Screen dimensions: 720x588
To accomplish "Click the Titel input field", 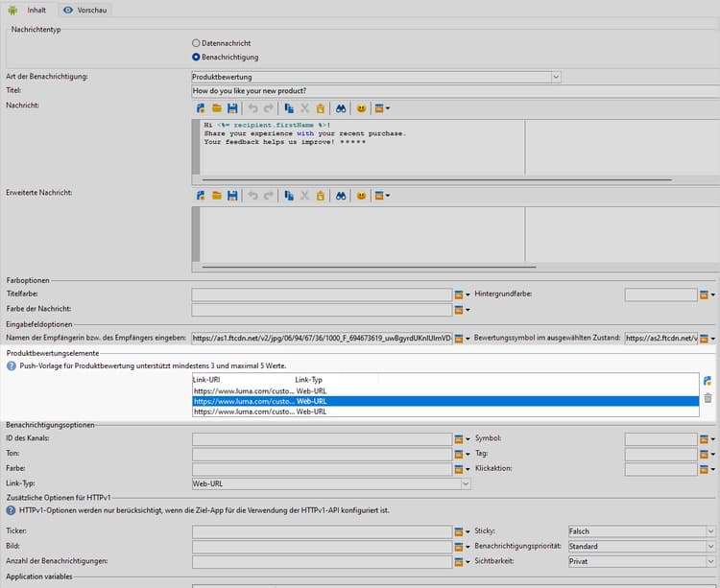I will click(455, 91).
